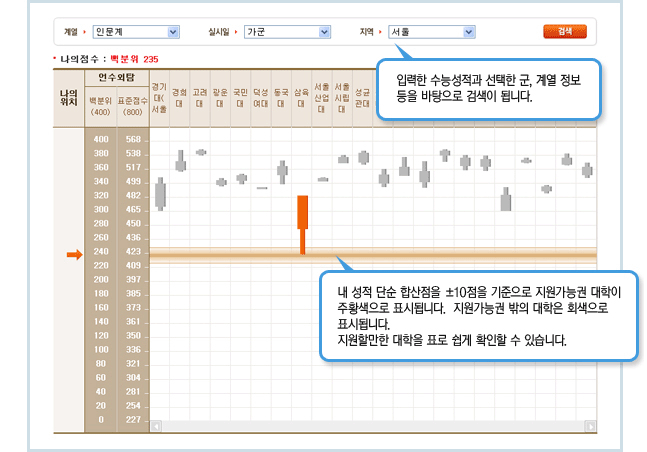Select the 경희대 column header

(180, 97)
